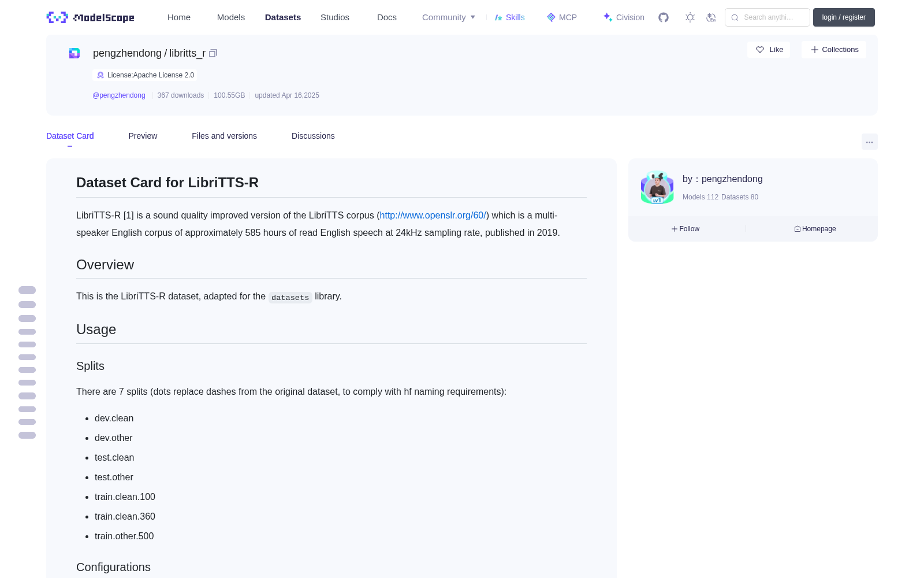924x578 pixels.
Task: Open the author's Homepage
Action: [x=815, y=229]
